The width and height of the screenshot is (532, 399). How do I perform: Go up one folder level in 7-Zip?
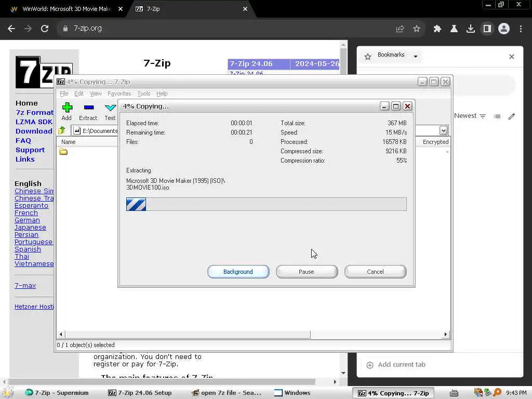click(x=62, y=130)
